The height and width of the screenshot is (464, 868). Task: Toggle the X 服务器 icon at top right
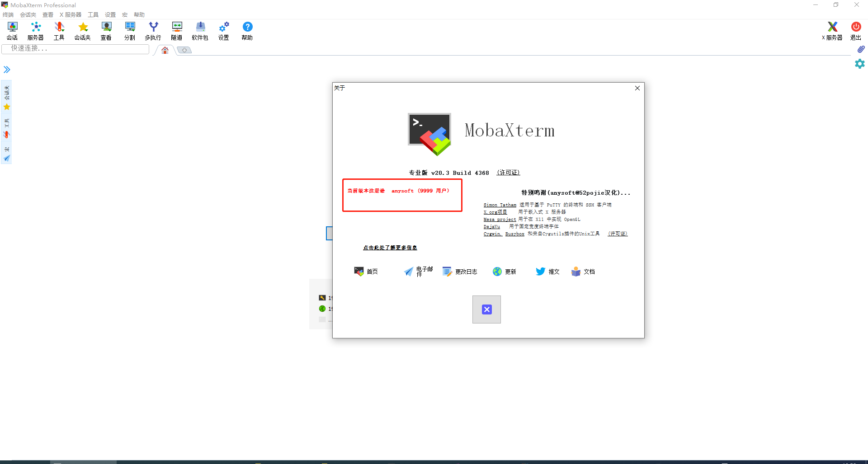pyautogui.click(x=832, y=31)
